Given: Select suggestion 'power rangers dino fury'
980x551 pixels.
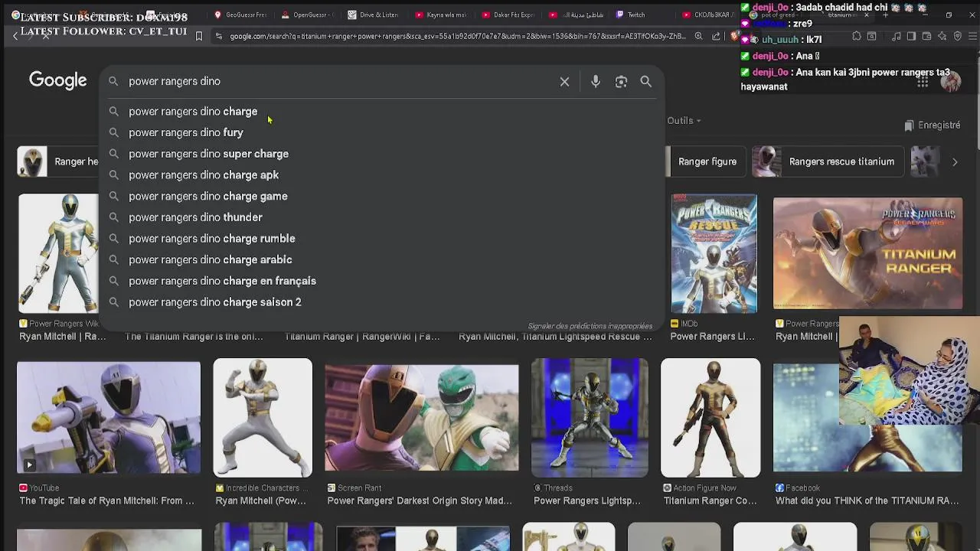Looking at the screenshot, I should 381,132.
